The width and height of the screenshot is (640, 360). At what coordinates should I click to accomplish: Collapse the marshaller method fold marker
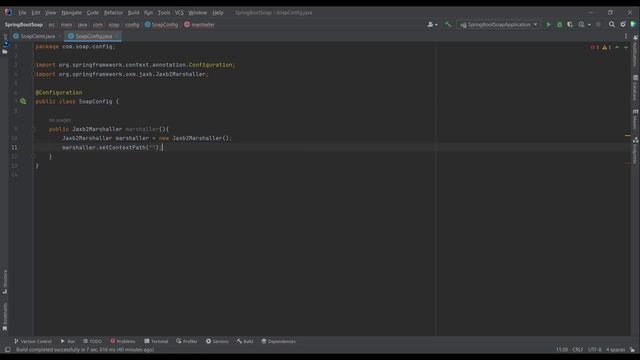pyautogui.click(x=33, y=129)
